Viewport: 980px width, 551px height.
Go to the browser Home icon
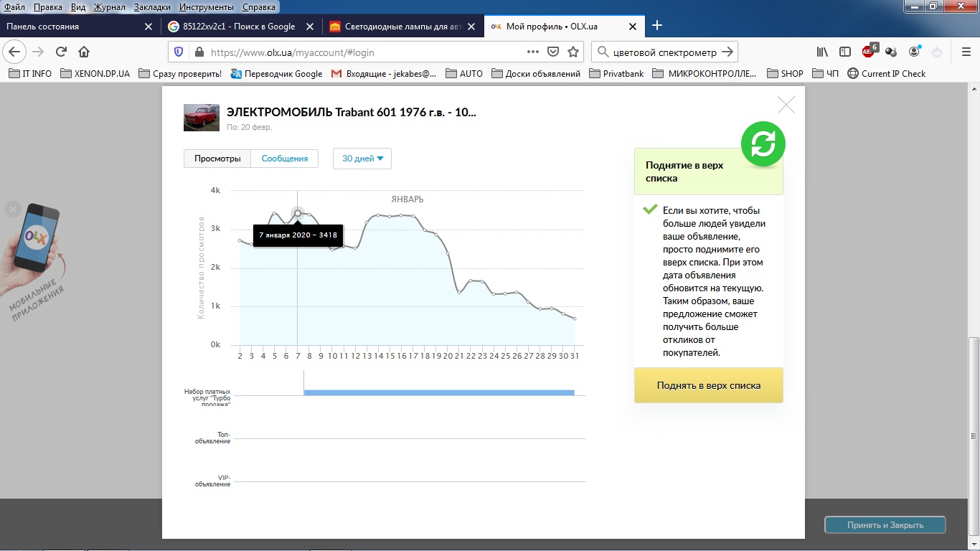[x=84, y=52]
